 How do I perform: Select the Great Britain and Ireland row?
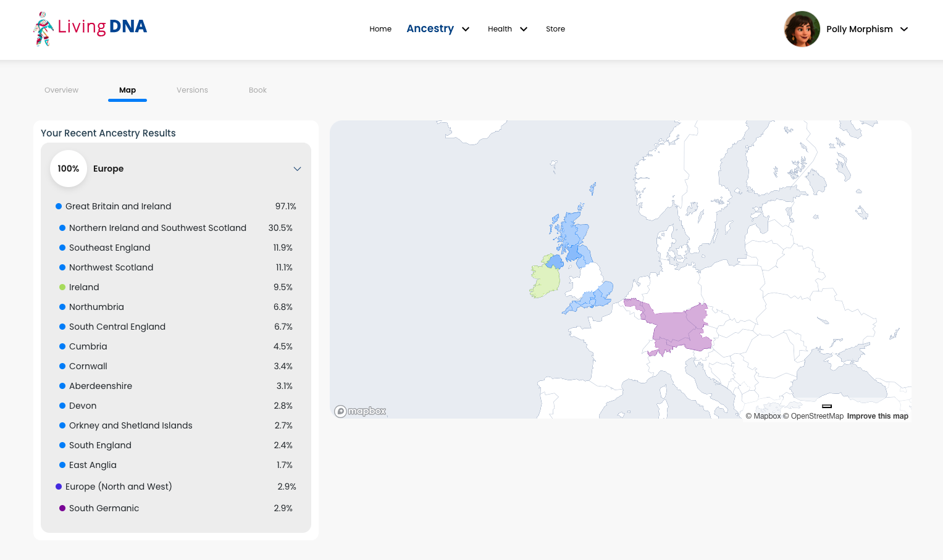click(176, 206)
